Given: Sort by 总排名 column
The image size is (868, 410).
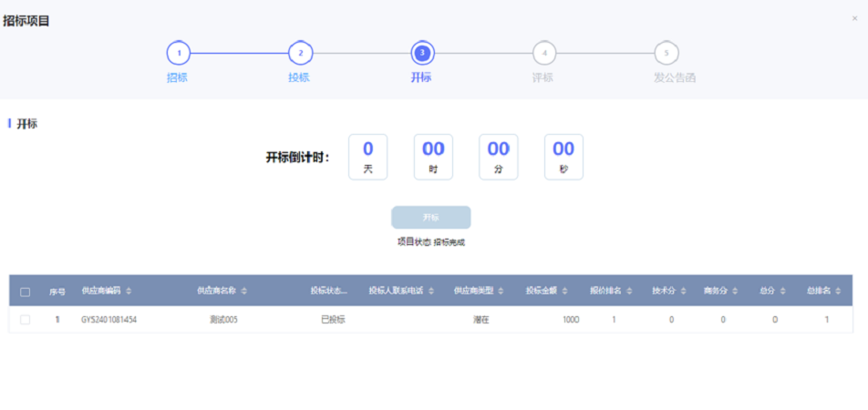Looking at the screenshot, I should tap(839, 292).
